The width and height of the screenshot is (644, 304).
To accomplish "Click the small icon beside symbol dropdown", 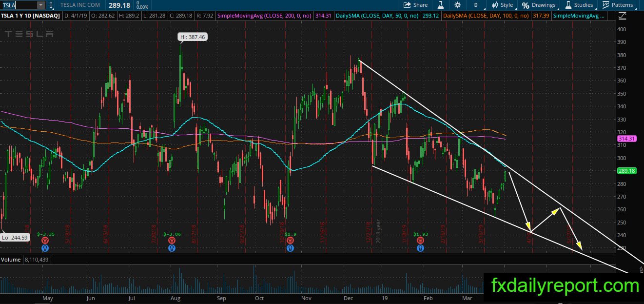I will point(53,5).
